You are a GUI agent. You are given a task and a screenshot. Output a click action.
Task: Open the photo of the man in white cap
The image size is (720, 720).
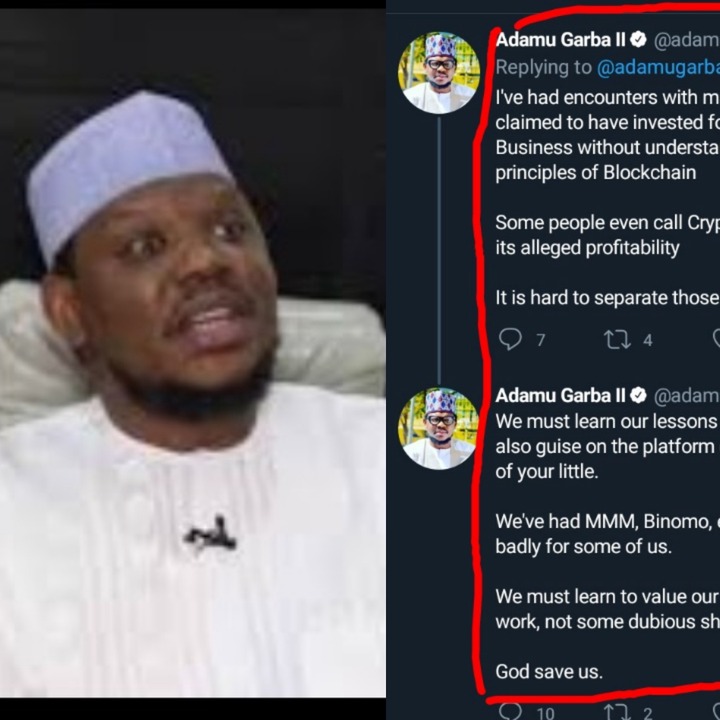192,360
